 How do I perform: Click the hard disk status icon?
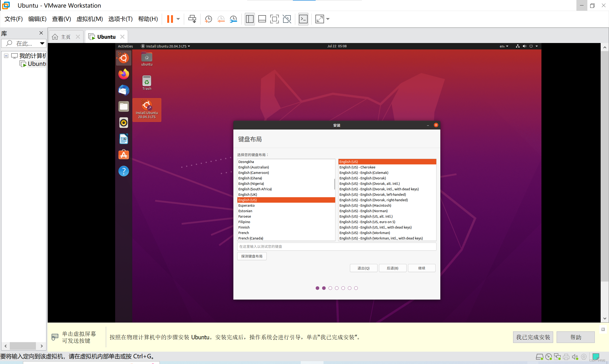coord(540,357)
